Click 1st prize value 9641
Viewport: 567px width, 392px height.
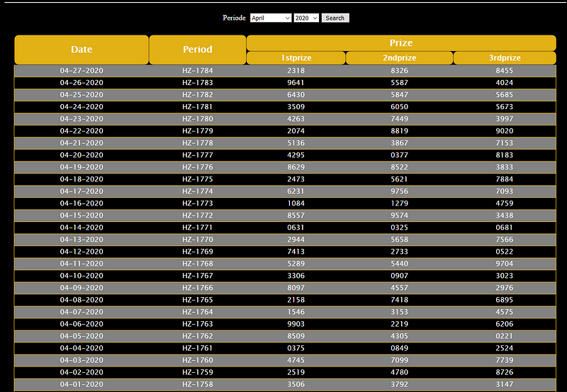click(296, 82)
